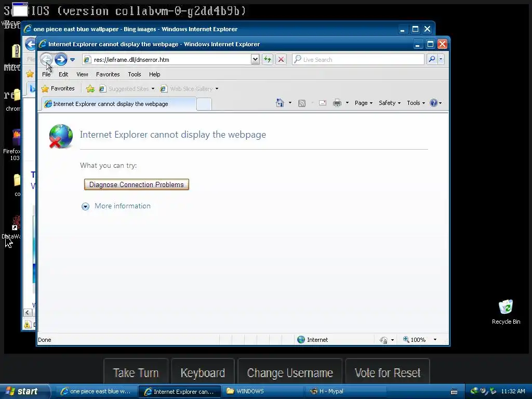Click the Firefox 103 desktop icon
The image size is (532, 399).
(12, 145)
